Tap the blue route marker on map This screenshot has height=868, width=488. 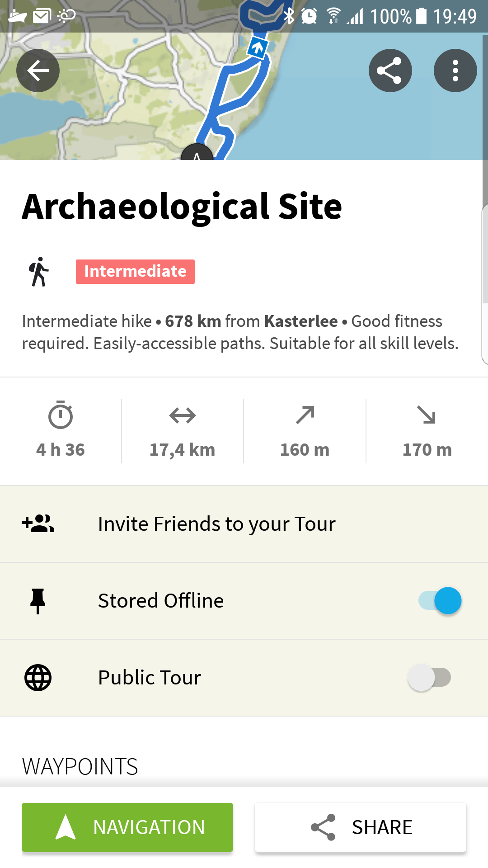click(x=258, y=47)
